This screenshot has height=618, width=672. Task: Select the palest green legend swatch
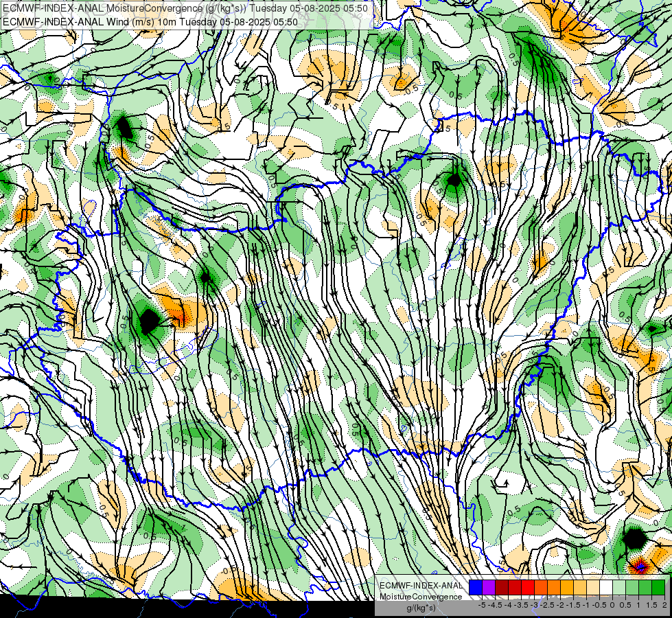pos(619,587)
